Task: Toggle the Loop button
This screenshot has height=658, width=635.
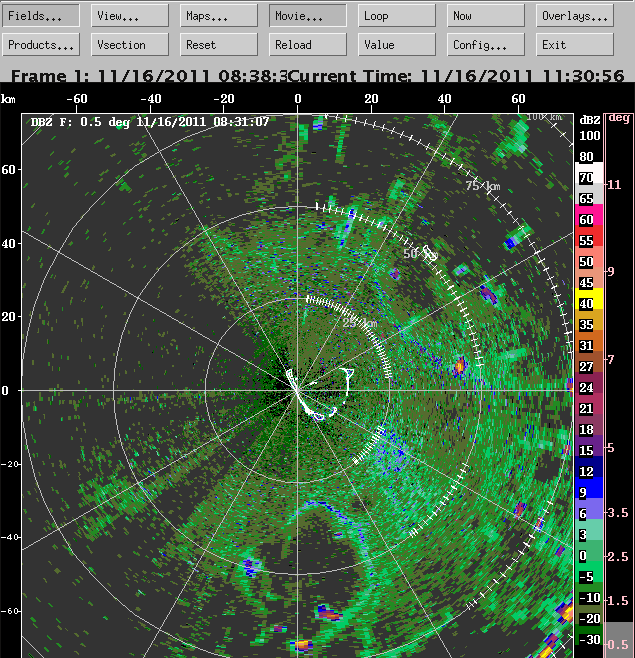Action: [397, 16]
